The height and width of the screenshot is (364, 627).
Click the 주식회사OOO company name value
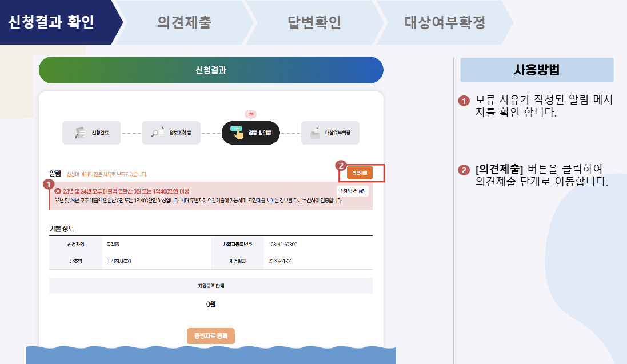[x=119, y=261]
